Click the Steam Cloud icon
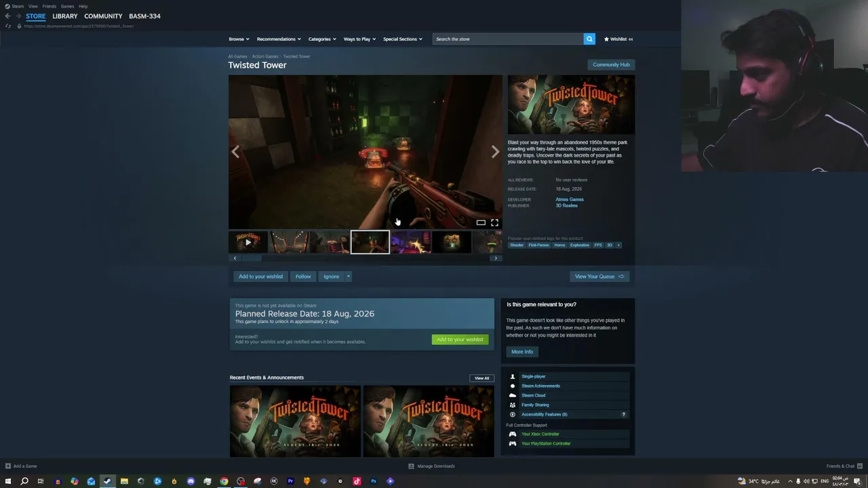868x488 pixels. tap(513, 395)
